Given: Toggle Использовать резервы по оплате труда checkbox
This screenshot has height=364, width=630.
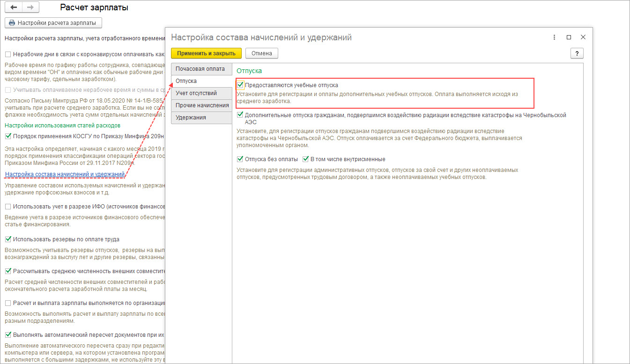Looking at the screenshot, I should click(8, 239).
